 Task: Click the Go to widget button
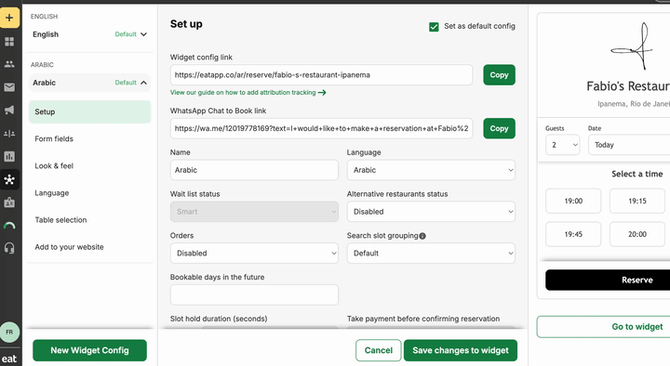tap(603, 327)
